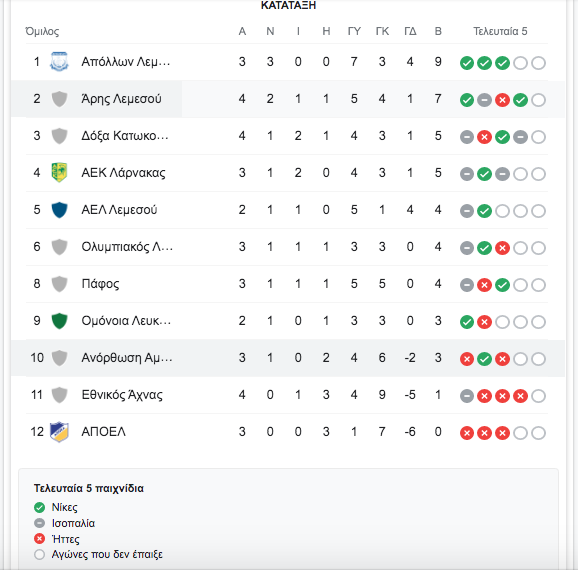Open the Πάφος team link

click(100, 284)
